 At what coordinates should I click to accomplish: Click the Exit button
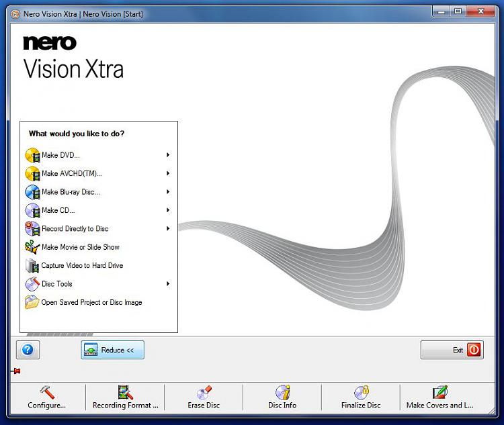[x=452, y=350]
